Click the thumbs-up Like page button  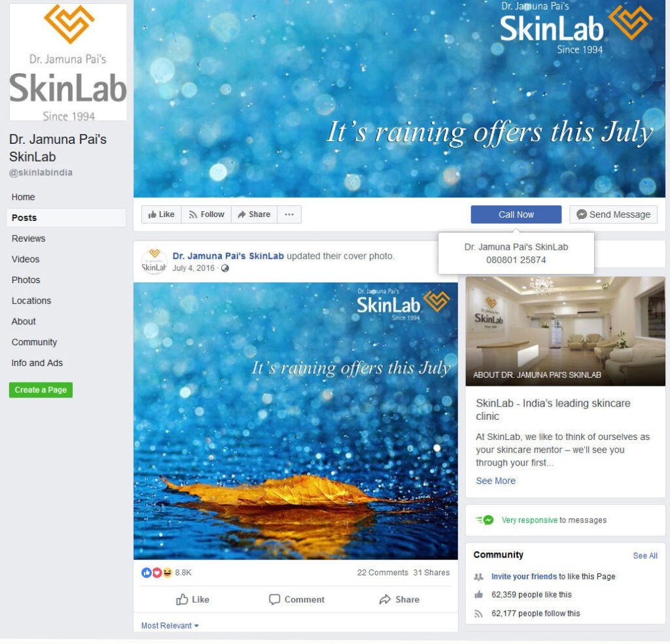(161, 214)
